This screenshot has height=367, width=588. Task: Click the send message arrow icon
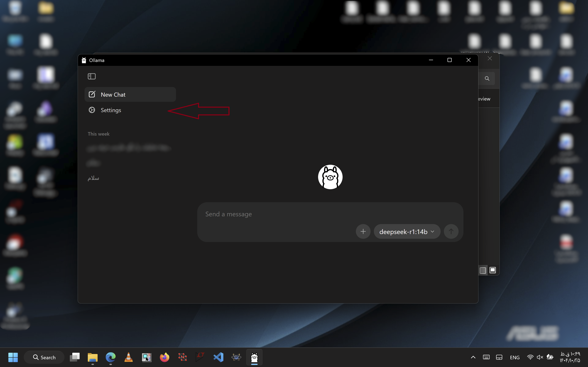tap(451, 231)
